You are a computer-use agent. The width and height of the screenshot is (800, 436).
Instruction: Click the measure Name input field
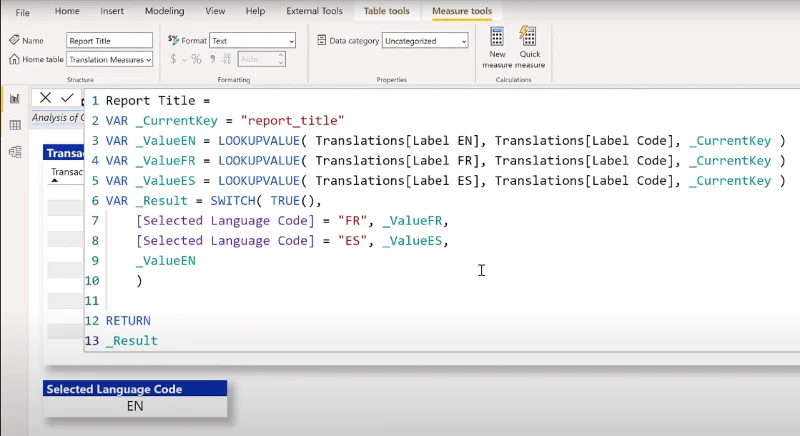coord(109,40)
